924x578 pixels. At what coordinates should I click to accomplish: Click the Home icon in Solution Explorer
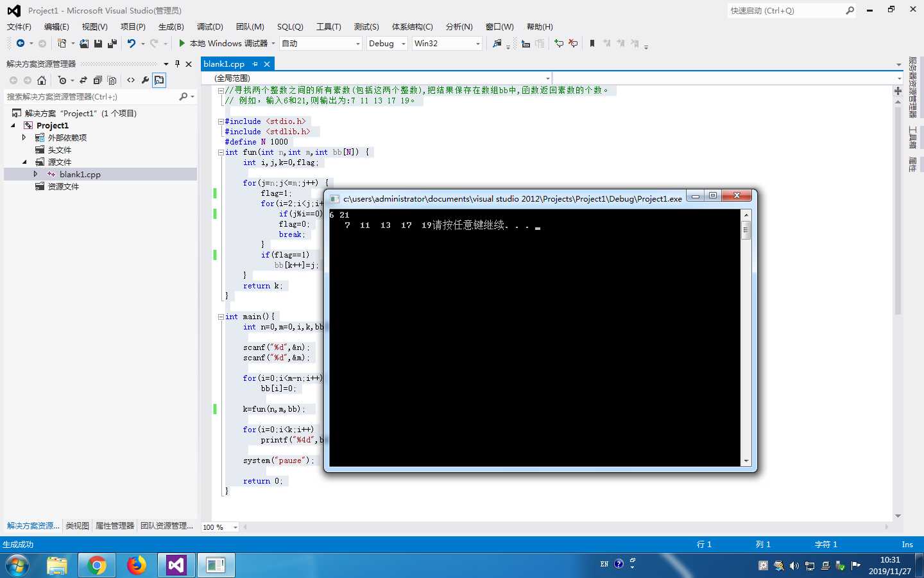42,80
